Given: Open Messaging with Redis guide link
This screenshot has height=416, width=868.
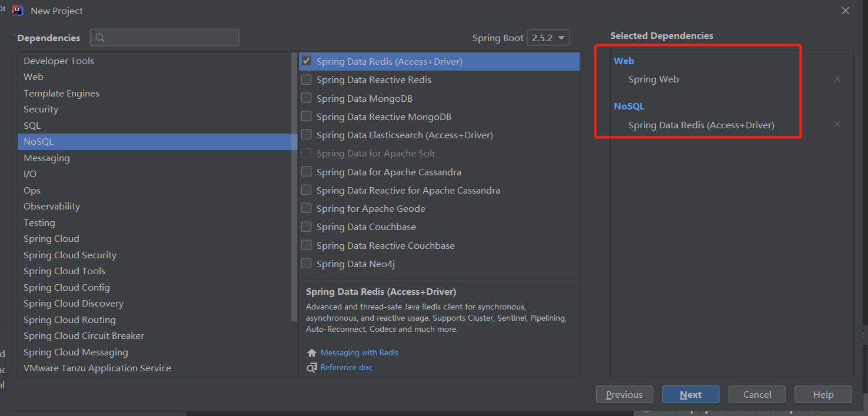Looking at the screenshot, I should click(x=360, y=352).
